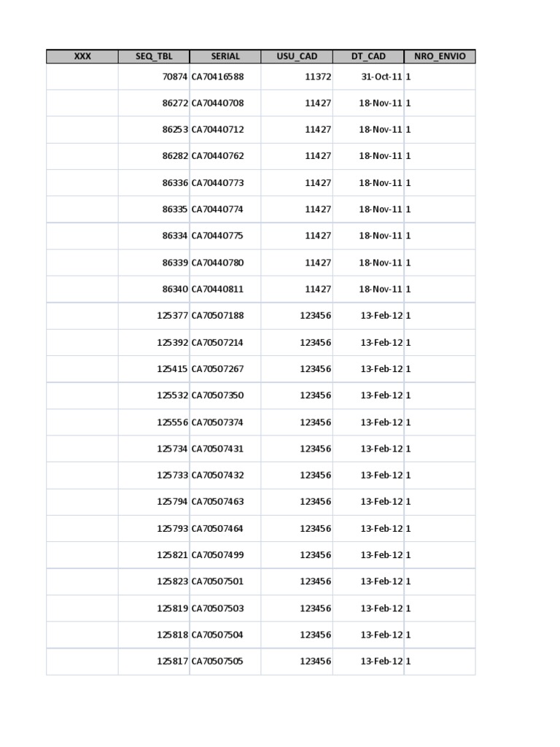Click the SEQ_TBL cell 86336

click(x=175, y=183)
